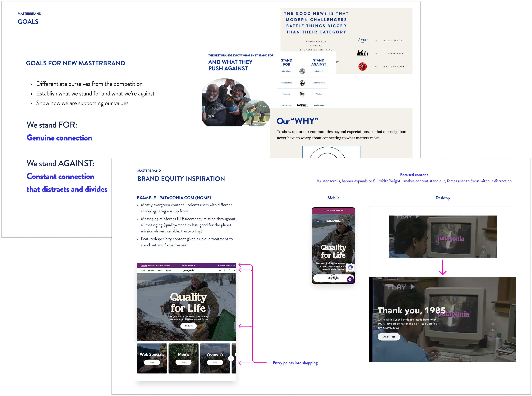The image size is (532, 396).
Task: Tap hamburger menu in mobile Patagonia mockup
Action: (349, 221)
